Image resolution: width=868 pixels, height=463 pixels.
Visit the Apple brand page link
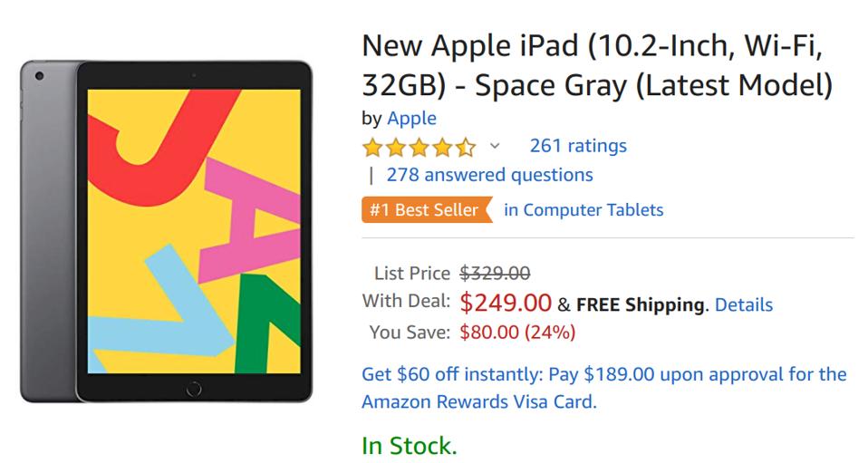[411, 118]
